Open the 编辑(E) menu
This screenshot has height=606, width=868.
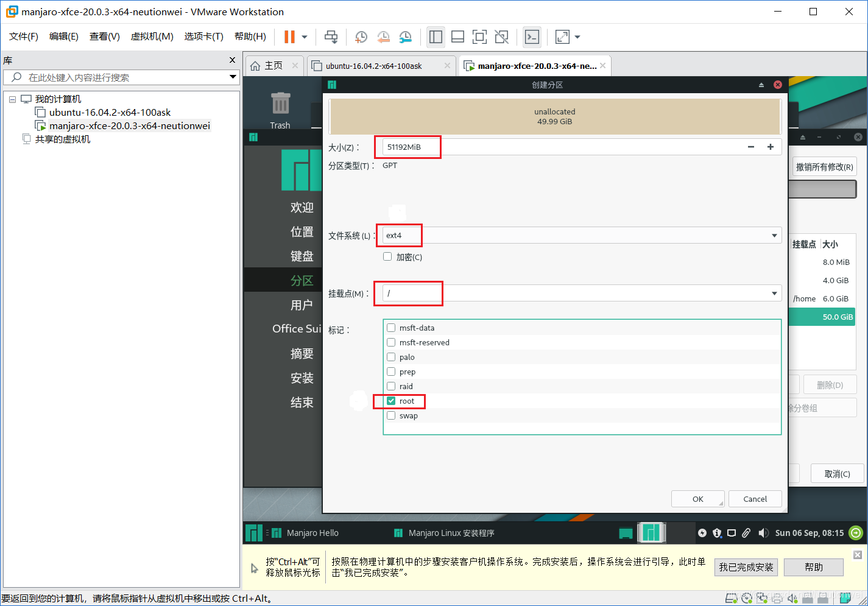[x=64, y=37]
